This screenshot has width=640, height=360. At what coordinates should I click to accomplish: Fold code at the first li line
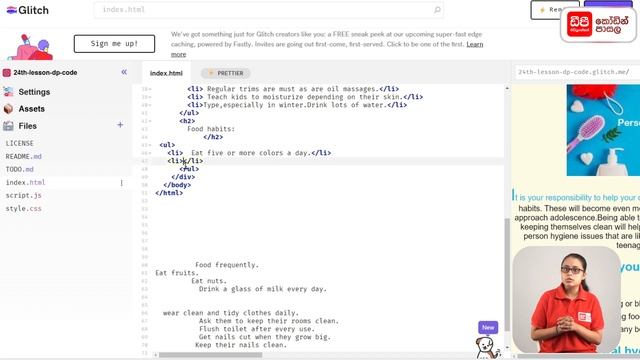pos(151,89)
